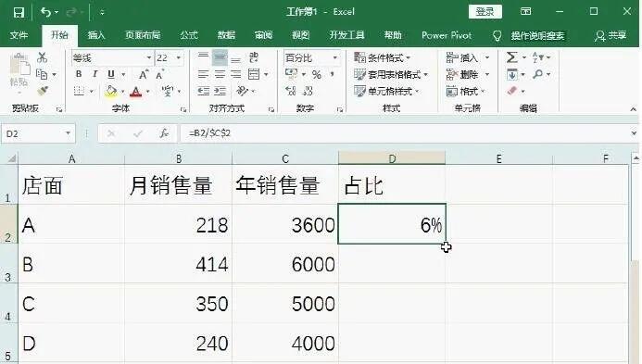The height and width of the screenshot is (364, 642).
Task: Increase indent icon
Action: [x=220, y=91]
